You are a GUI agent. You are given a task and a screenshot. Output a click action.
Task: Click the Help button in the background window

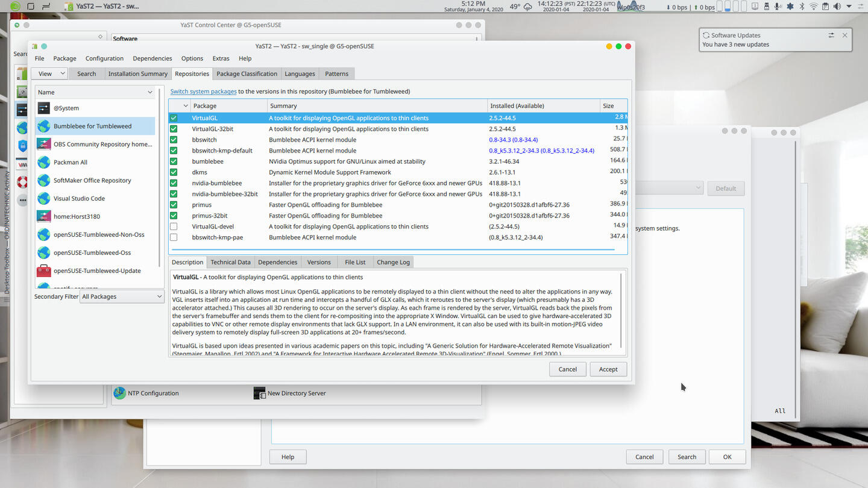288,457
